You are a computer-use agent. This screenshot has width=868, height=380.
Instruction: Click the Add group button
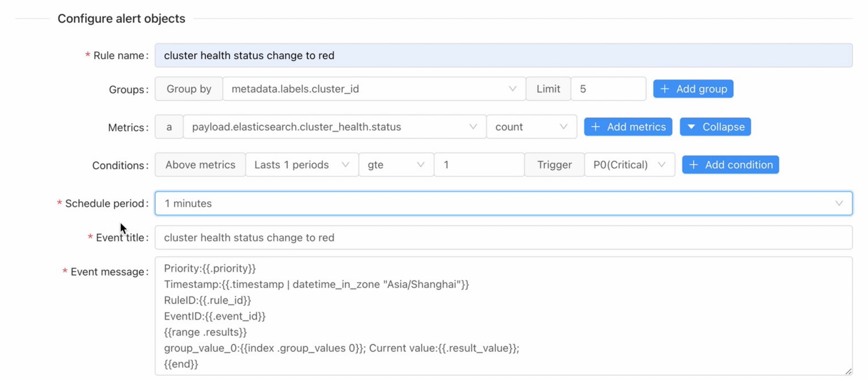[693, 89]
